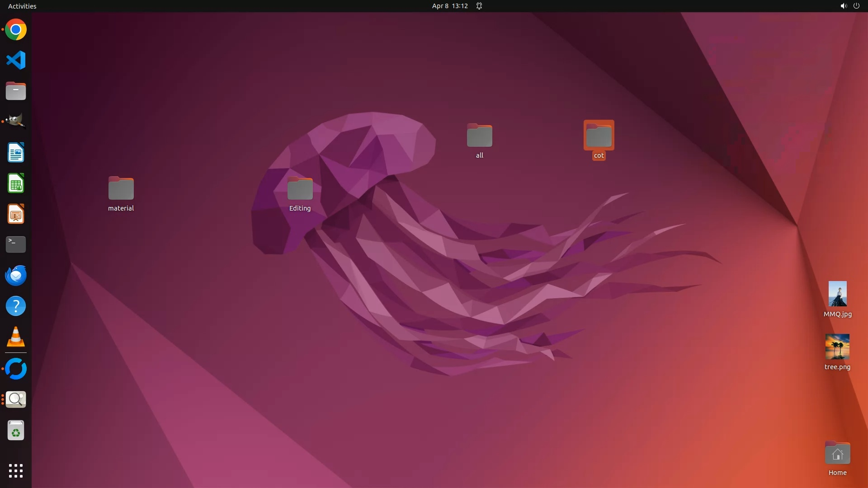Screen dimensions: 868x488
Task: Launch Thunderbird mail from dock
Action: (16, 275)
